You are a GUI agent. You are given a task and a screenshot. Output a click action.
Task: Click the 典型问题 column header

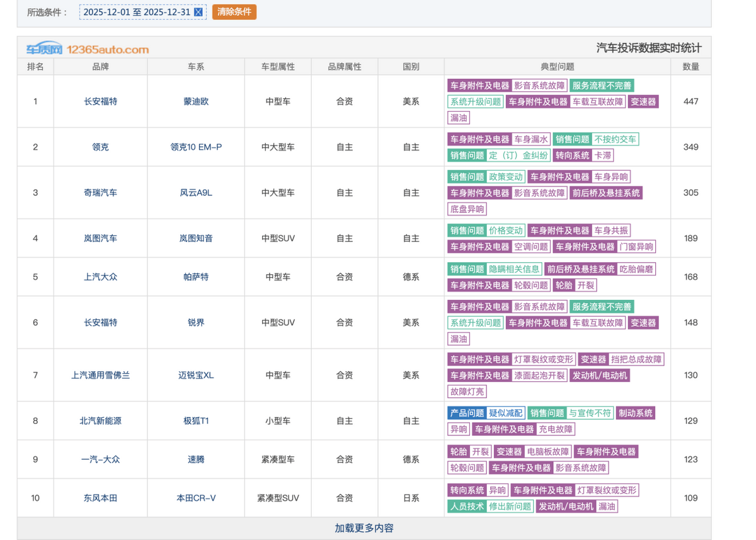tap(557, 67)
